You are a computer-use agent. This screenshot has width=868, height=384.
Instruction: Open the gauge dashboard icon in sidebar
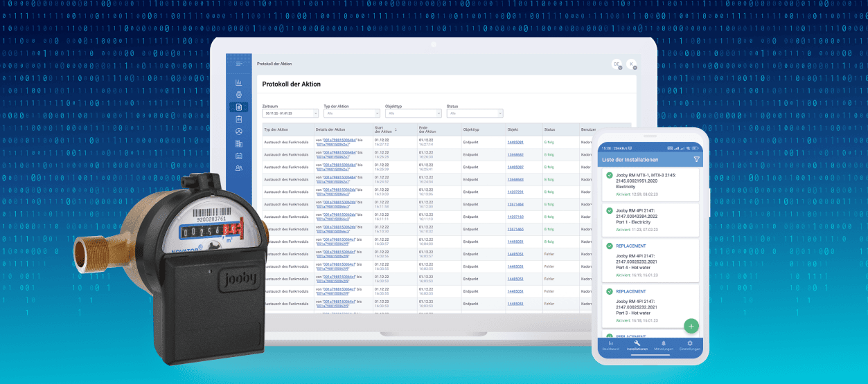[x=239, y=131]
